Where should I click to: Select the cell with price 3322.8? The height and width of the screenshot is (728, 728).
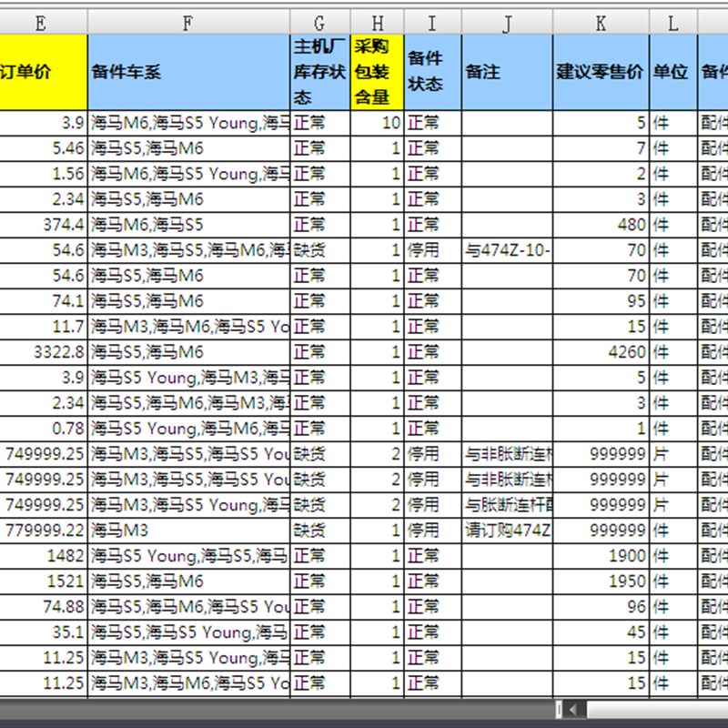[43, 352]
